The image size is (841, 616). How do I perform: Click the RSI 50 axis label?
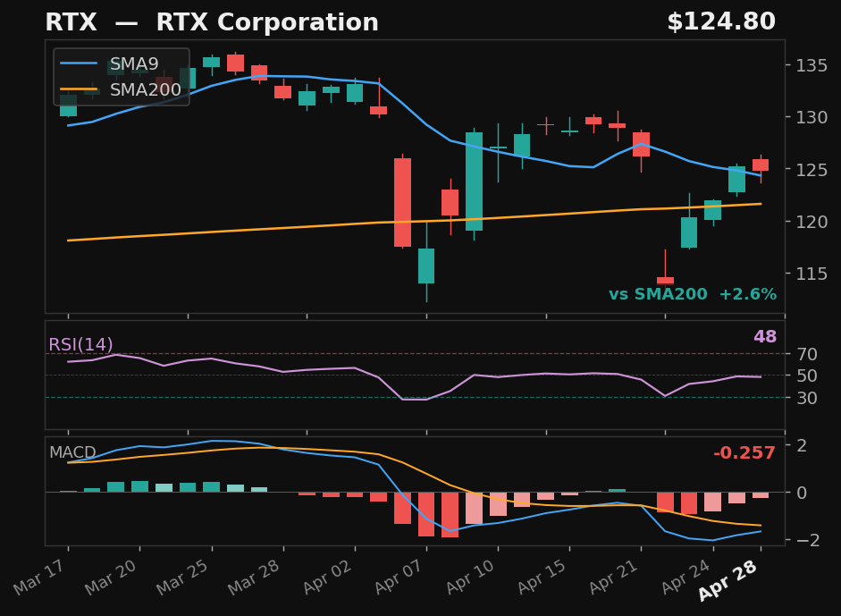point(807,376)
